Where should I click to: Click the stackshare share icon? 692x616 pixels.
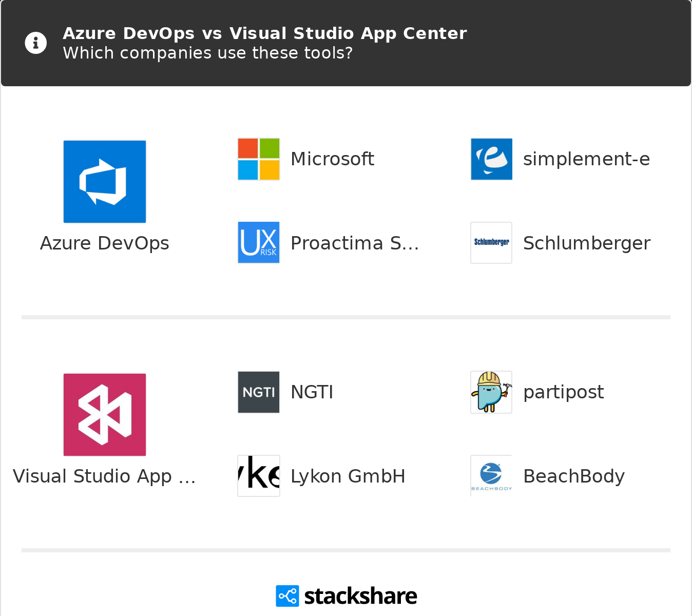point(287,596)
